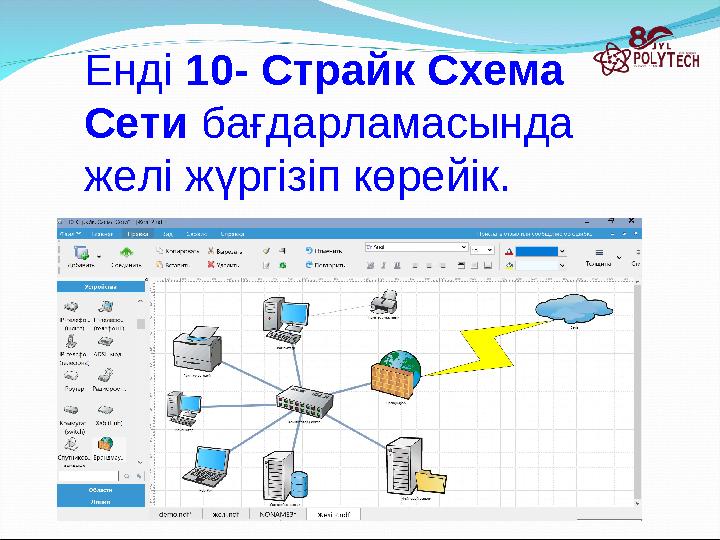Viewport: 720px width, 540px height.
Task: Toggle italic text formatting
Action: point(383,265)
